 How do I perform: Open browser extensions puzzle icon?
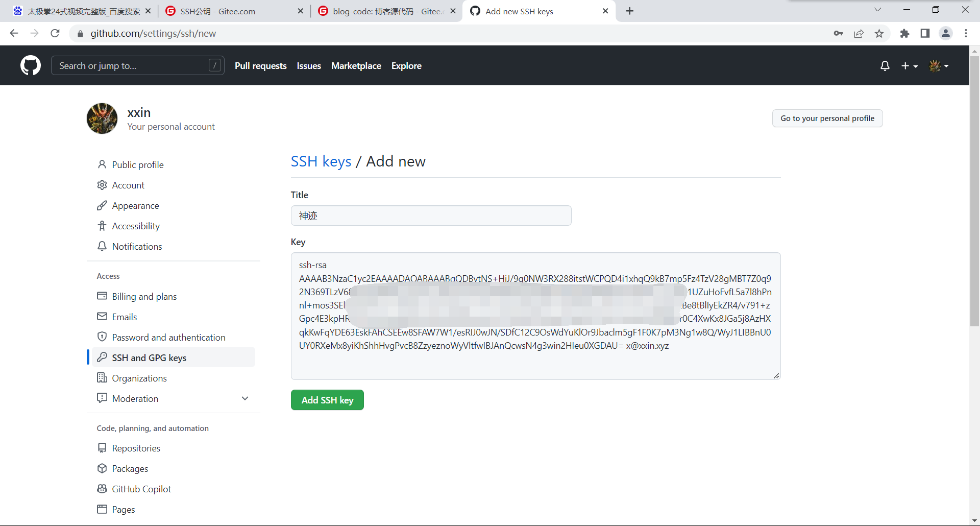click(x=904, y=34)
